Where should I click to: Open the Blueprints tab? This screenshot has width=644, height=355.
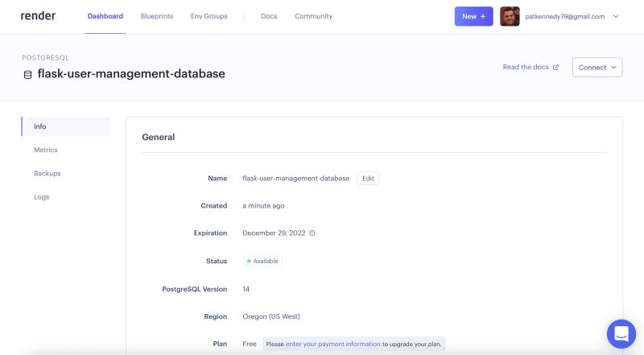click(x=157, y=16)
